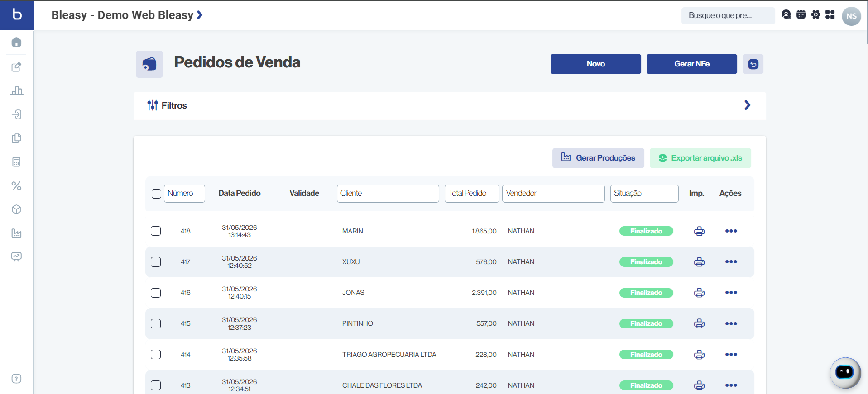The width and height of the screenshot is (868, 394).
Task: Print order 418 for MARIN
Action: tap(699, 231)
